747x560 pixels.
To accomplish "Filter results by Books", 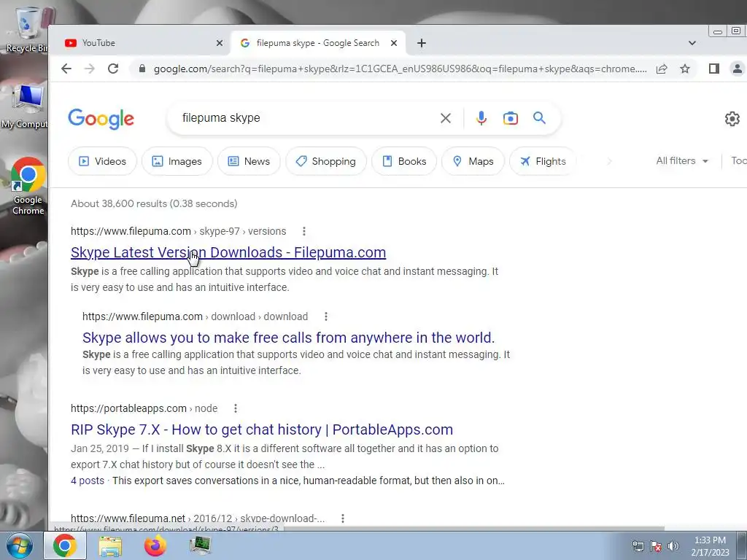I will (404, 161).
